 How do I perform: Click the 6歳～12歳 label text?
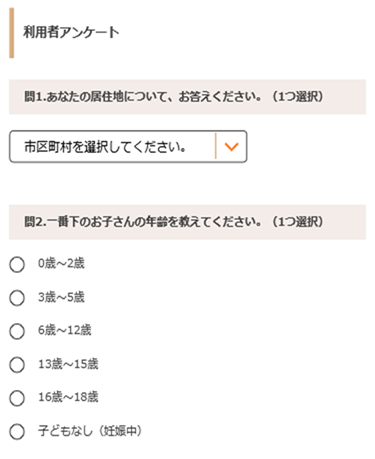(x=65, y=330)
